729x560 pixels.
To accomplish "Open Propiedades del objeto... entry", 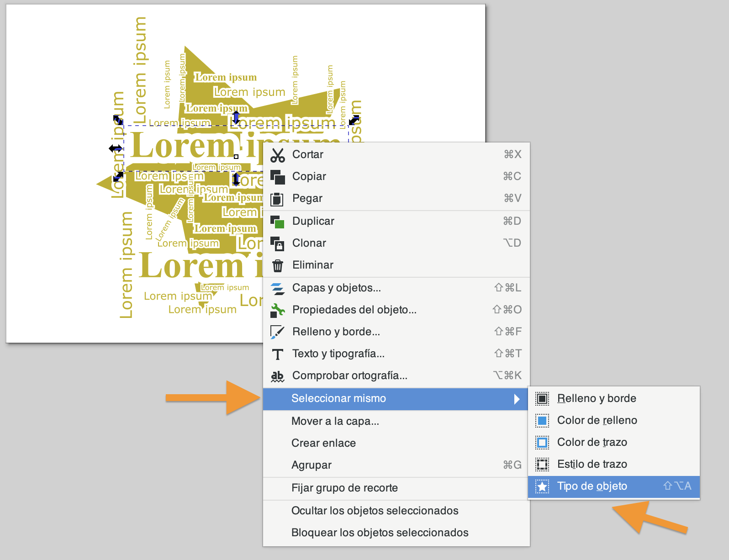I will (396, 310).
